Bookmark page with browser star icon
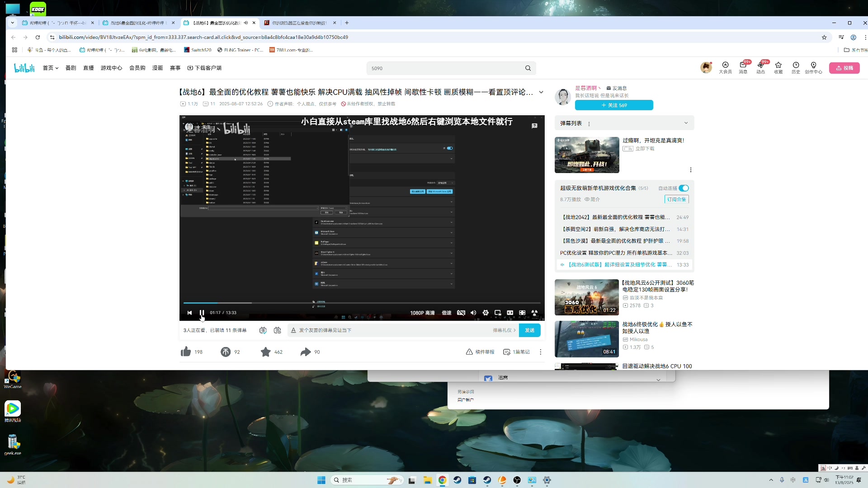 tap(824, 38)
